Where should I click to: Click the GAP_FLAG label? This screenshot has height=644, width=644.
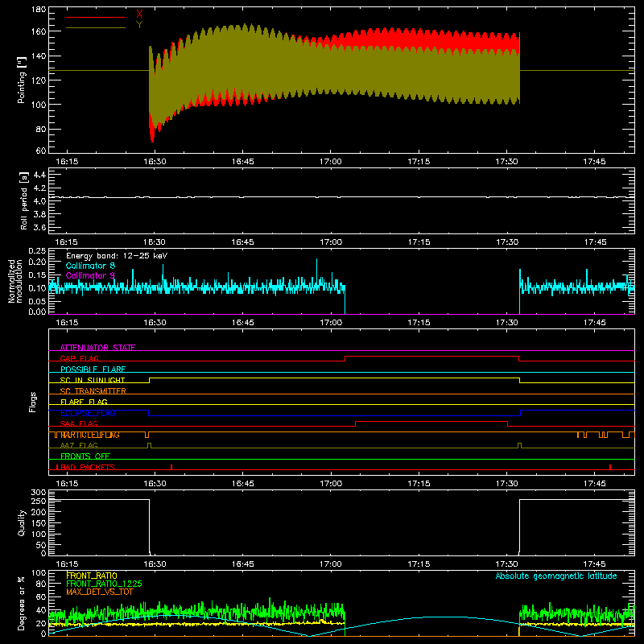79,358
